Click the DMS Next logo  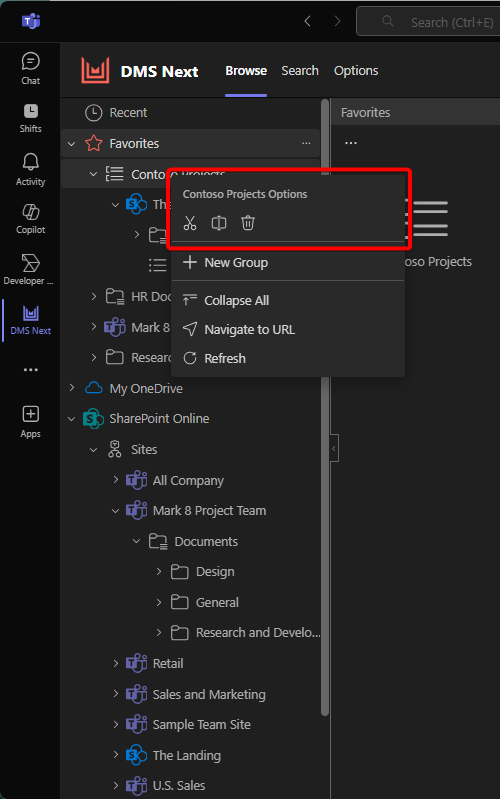pos(95,70)
